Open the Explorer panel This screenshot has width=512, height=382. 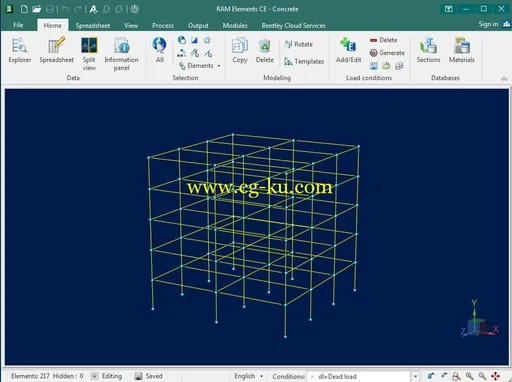click(20, 50)
